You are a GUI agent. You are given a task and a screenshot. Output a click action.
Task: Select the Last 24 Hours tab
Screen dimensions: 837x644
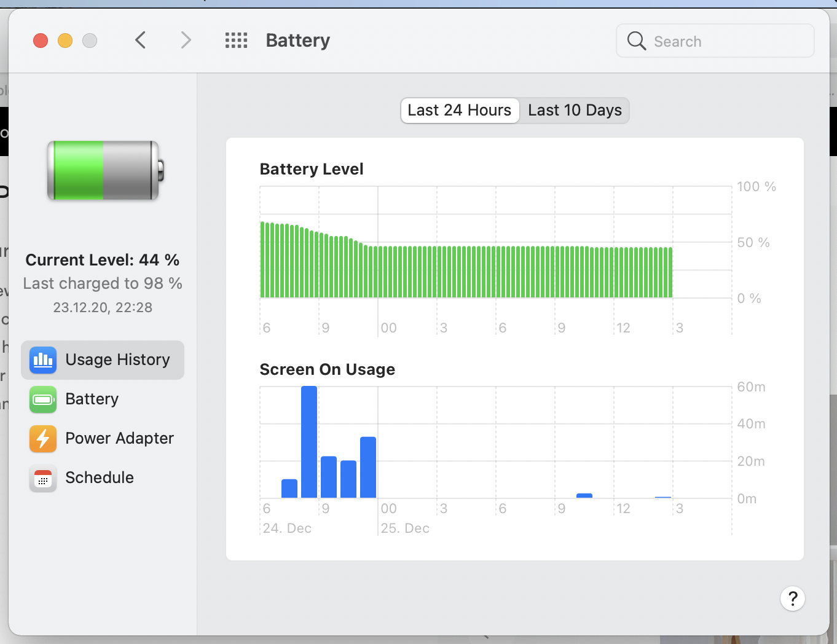tap(460, 111)
